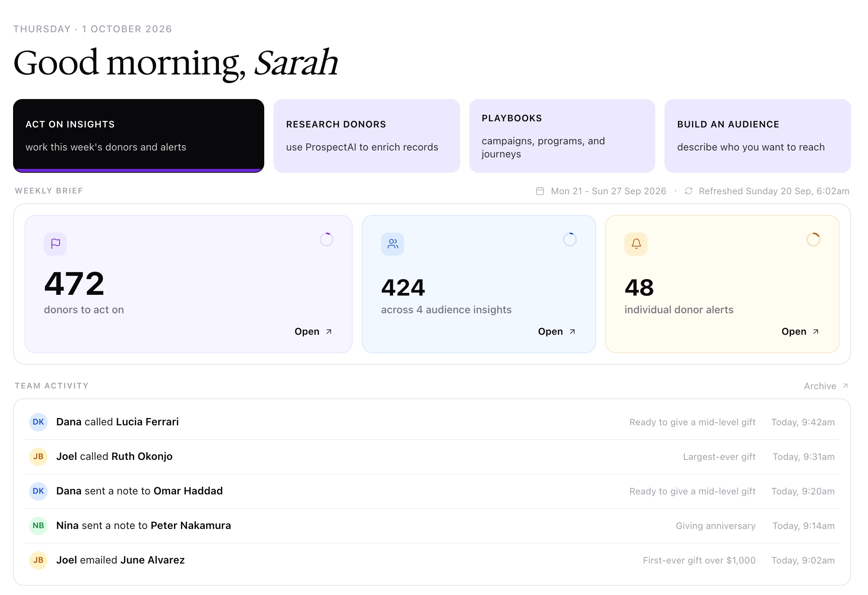The height and width of the screenshot is (595, 868).
Task: Click the people icon on audience insights card
Action: coord(393,244)
